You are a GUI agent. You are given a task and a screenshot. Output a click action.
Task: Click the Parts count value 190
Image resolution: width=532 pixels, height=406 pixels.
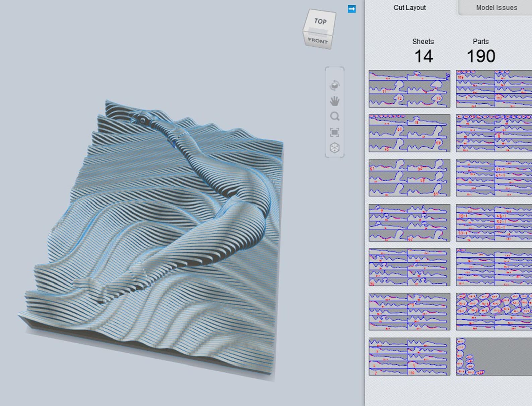481,56
